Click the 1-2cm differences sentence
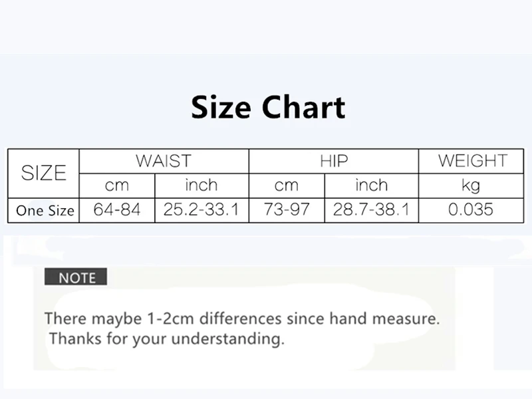 click(x=242, y=319)
